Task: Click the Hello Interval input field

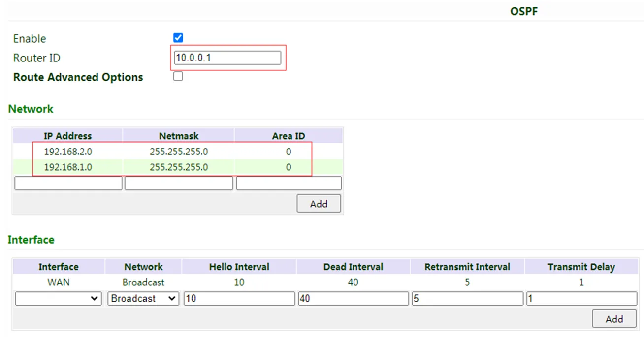Action: coord(239,298)
